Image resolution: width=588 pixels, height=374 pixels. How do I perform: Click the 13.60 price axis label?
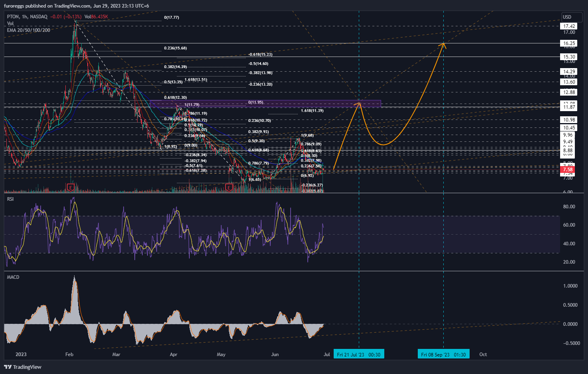(568, 82)
